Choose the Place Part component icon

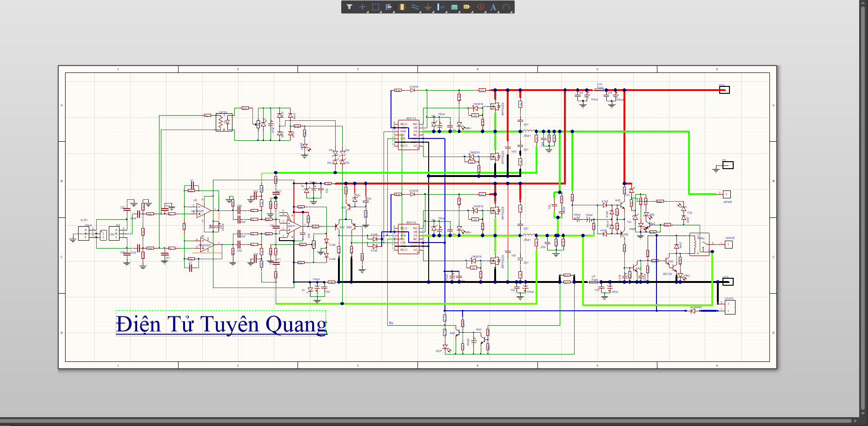pos(402,7)
